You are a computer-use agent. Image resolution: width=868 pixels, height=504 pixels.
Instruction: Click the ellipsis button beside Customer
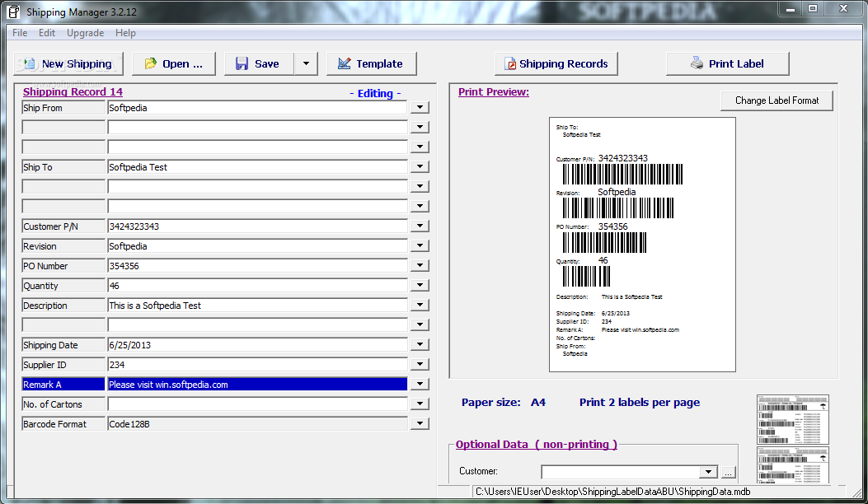coord(728,472)
